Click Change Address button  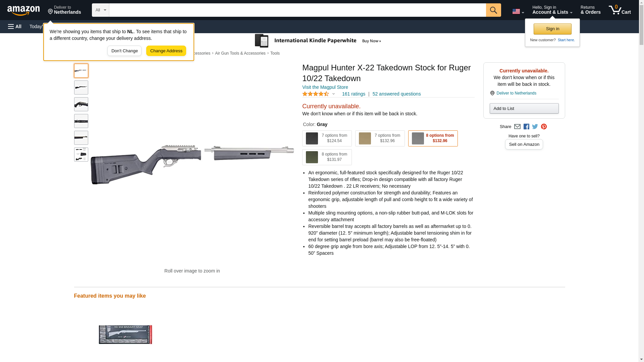point(166,51)
